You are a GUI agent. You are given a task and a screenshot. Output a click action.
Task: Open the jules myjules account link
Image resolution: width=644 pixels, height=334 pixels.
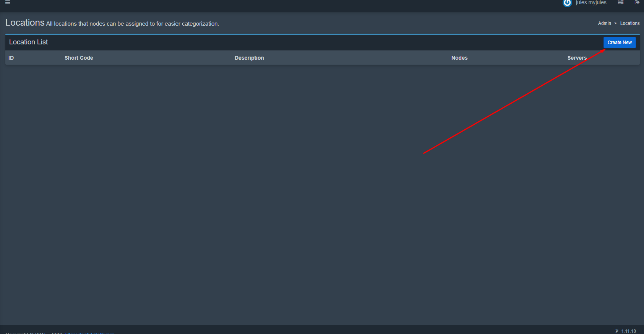[591, 3]
